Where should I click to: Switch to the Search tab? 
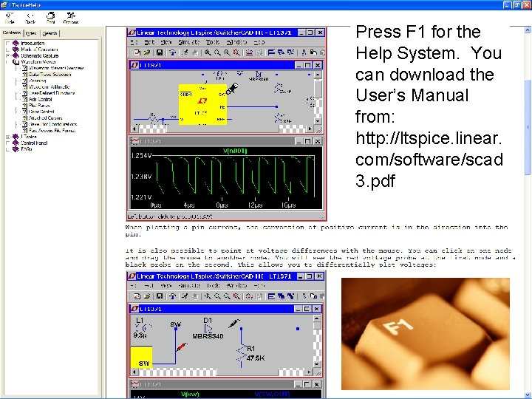point(50,33)
